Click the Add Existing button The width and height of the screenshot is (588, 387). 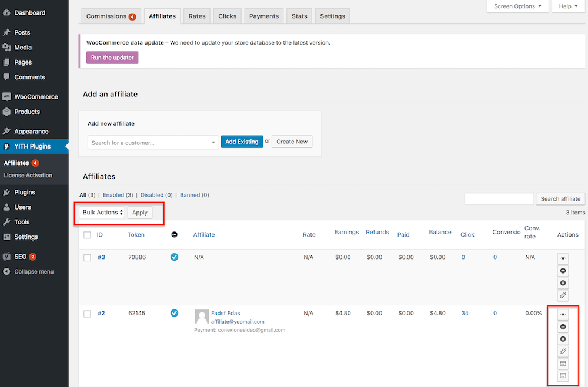click(242, 142)
